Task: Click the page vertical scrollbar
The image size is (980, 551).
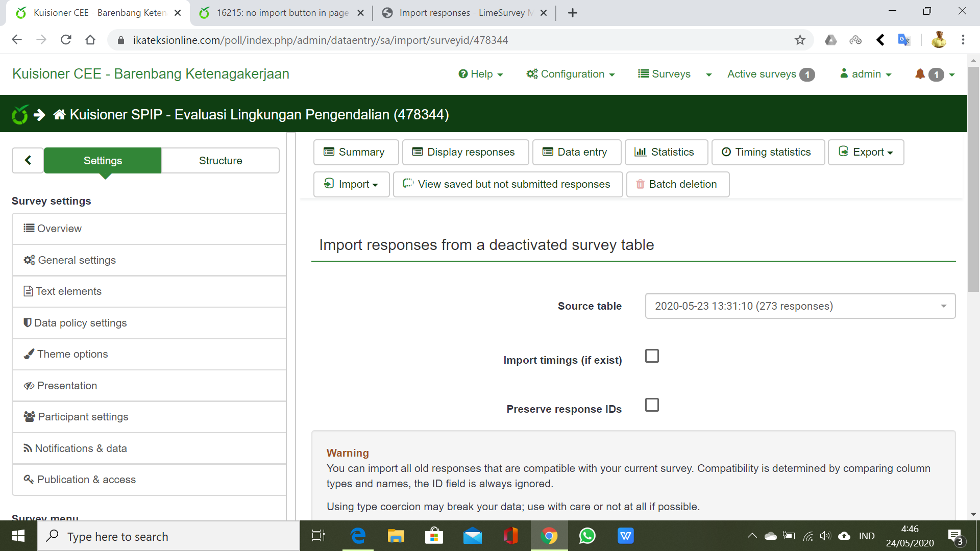Action: coord(973,179)
